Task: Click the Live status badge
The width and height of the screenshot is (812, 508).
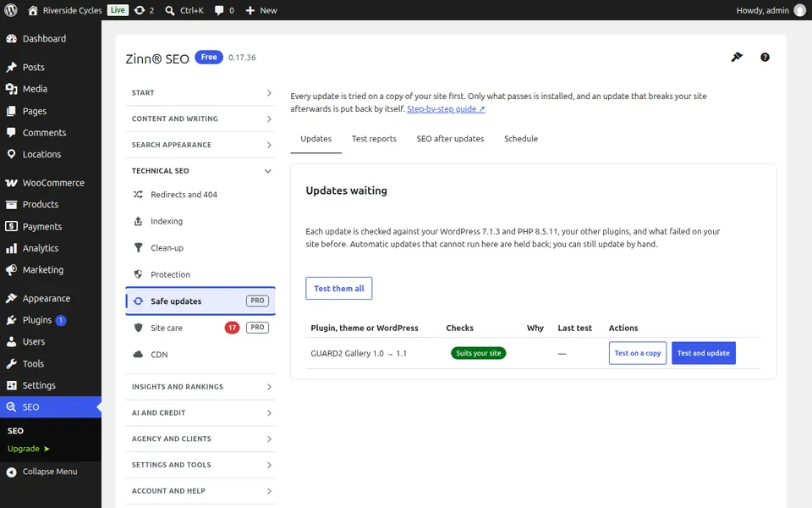Action: [x=118, y=10]
